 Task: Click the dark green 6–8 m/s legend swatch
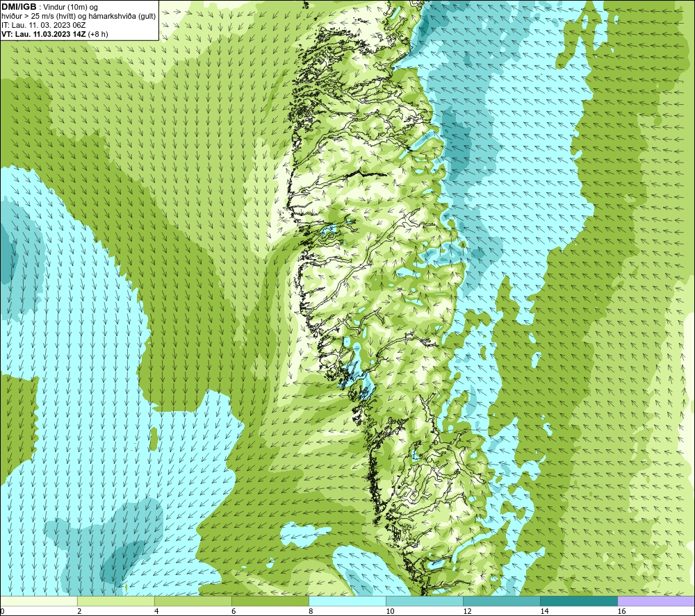click(x=270, y=601)
